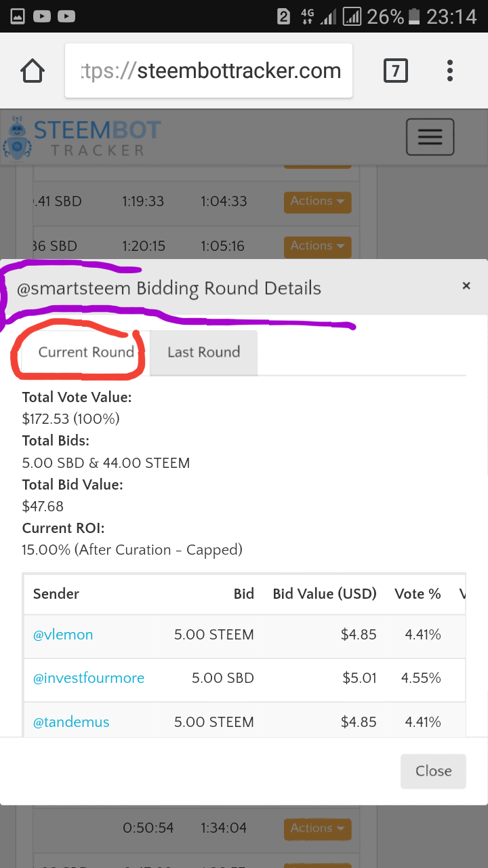Screen dimensions: 488x868
Task: Tap the gallery notification icon
Action: click(x=18, y=16)
